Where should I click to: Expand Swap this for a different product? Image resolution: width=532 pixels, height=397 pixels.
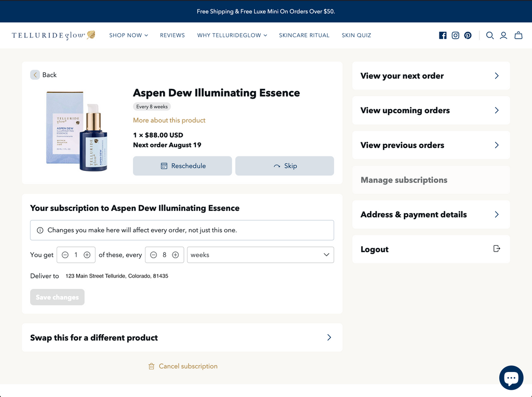[182, 338]
